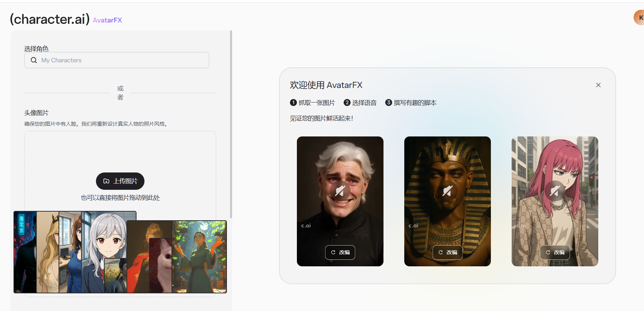
Task: Open the user profile avatar
Action: tap(639, 18)
